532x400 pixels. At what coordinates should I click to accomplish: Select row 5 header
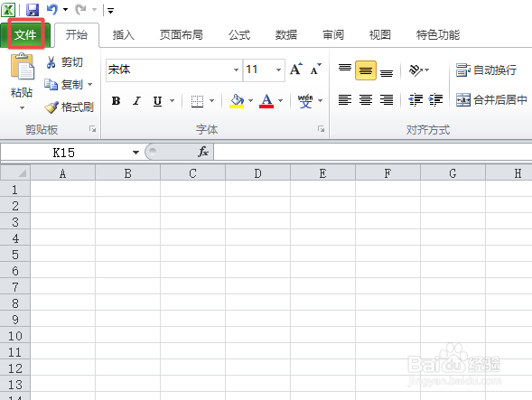pos(15,255)
